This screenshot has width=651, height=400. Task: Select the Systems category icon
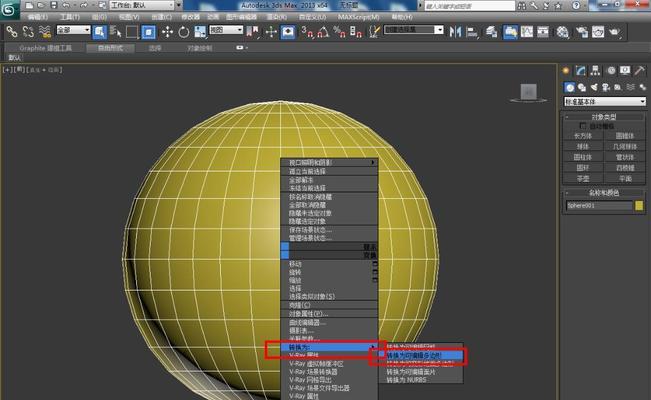click(643, 87)
